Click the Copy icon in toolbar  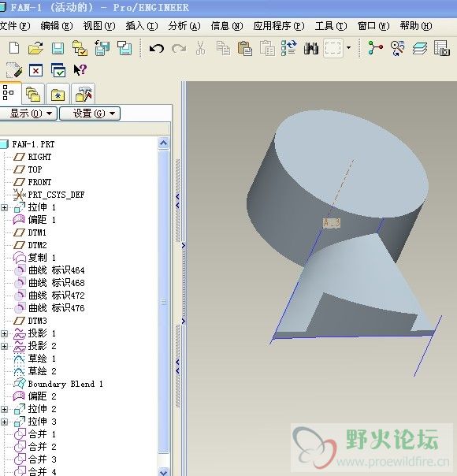[x=223, y=49]
